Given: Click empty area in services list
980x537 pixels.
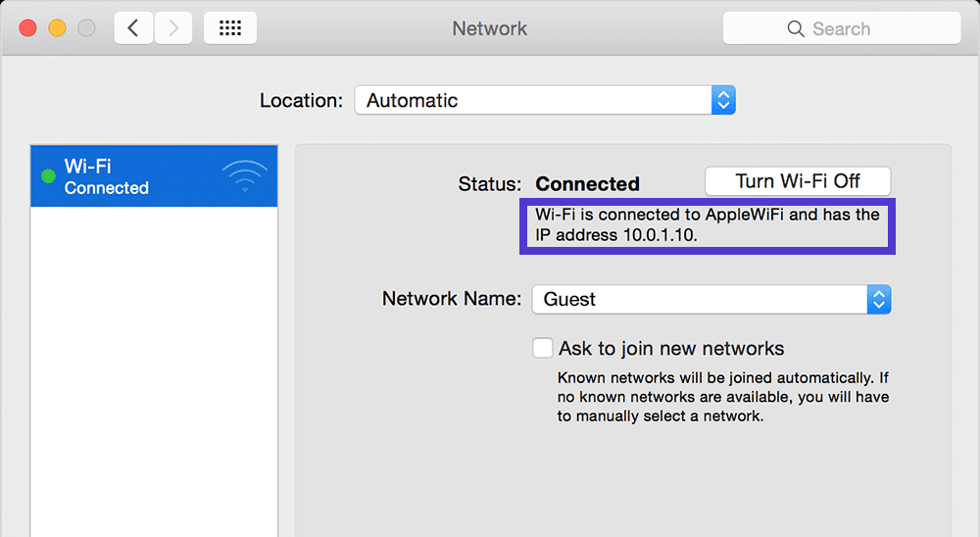Looking at the screenshot, I should point(154,372).
